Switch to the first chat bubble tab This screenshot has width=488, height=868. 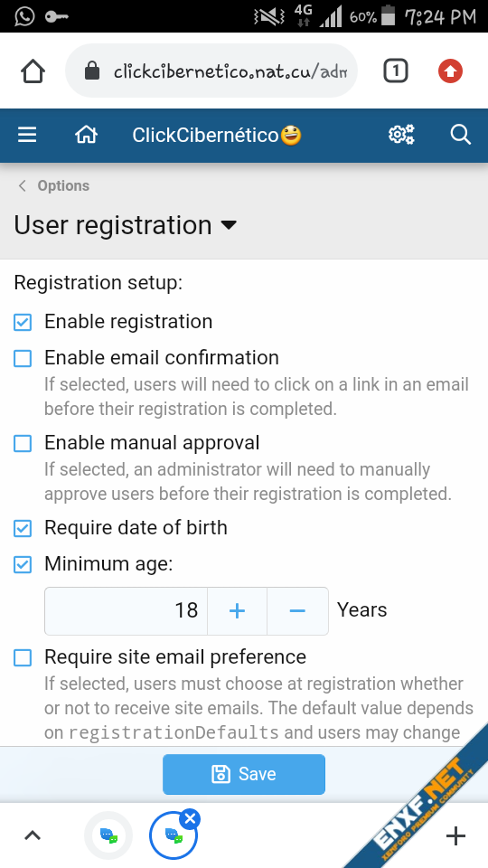point(108,835)
